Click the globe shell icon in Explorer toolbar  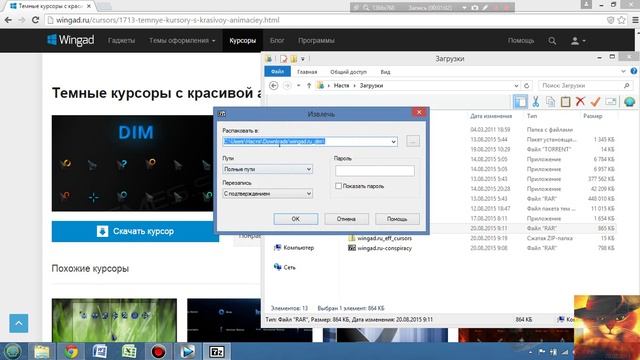(629, 102)
